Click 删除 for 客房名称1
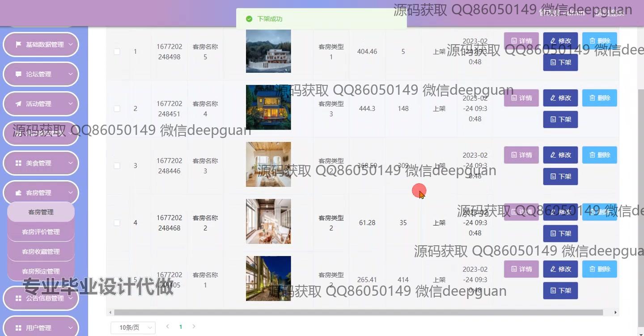The image size is (644, 336). pos(600,269)
